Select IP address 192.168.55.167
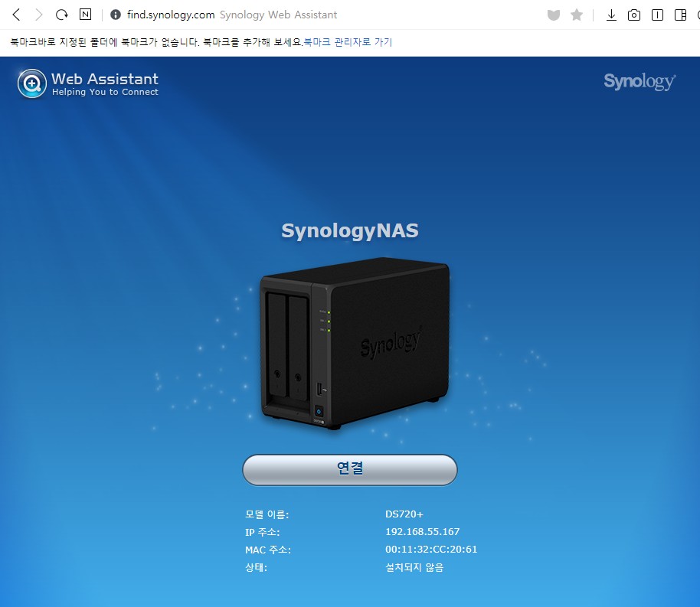The image size is (700, 607). [x=422, y=531]
